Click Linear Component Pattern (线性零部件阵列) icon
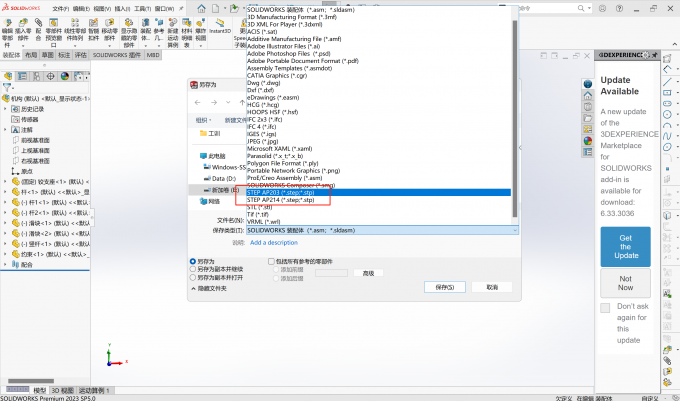This screenshot has width=680, height=401. click(x=75, y=23)
